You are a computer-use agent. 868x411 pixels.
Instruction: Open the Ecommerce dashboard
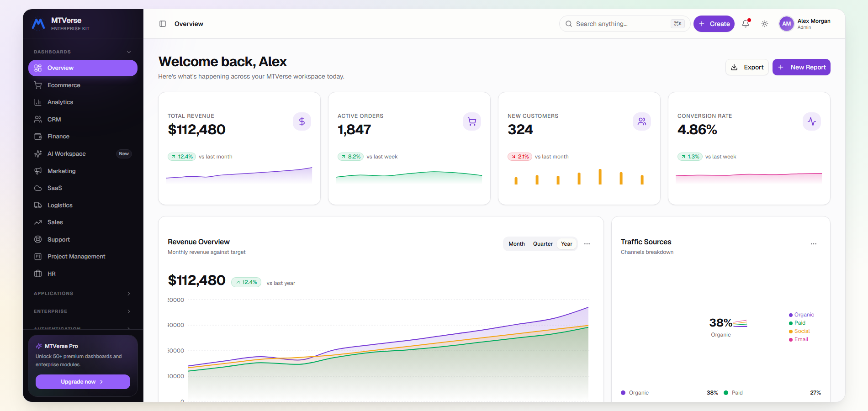[83, 85]
